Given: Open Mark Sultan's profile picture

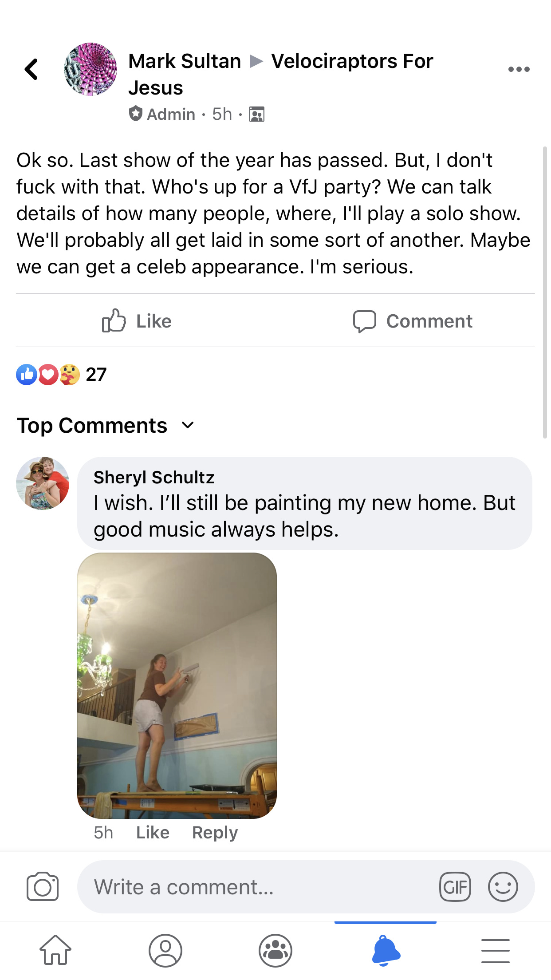Looking at the screenshot, I should (x=91, y=69).
